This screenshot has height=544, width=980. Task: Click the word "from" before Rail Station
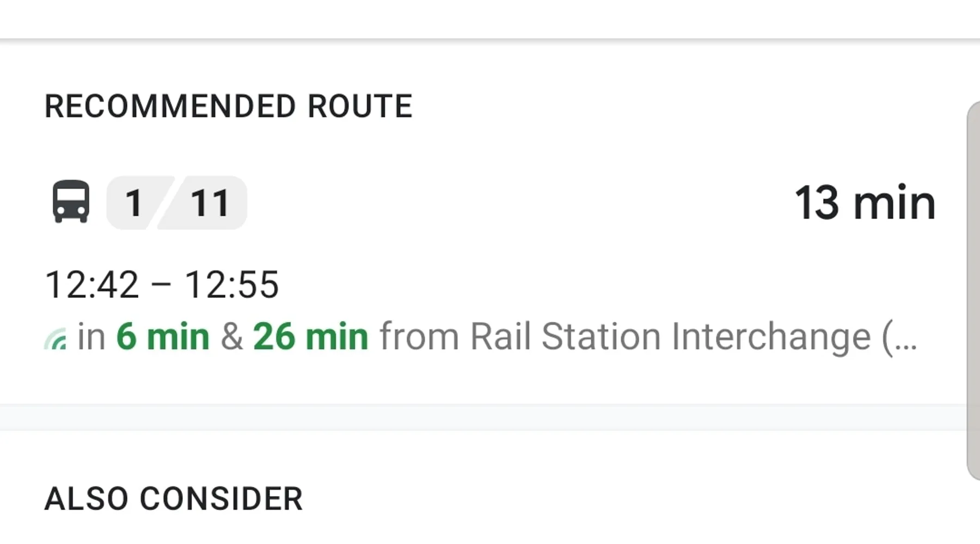(419, 337)
